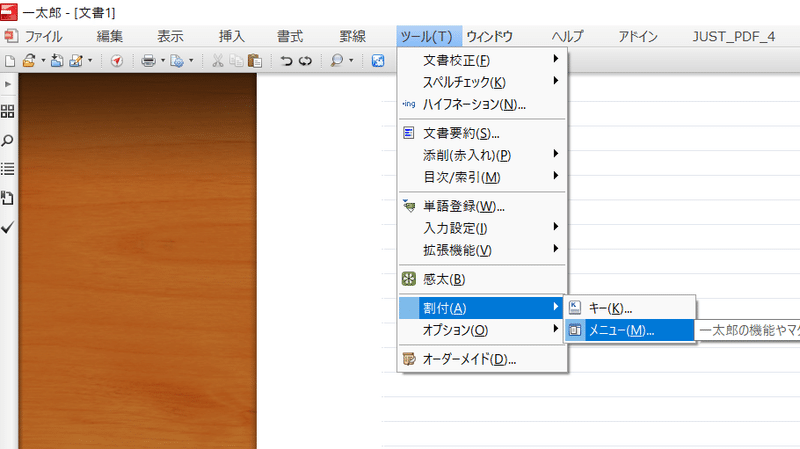Click the magnifier Search icon in toolbar

(337, 61)
